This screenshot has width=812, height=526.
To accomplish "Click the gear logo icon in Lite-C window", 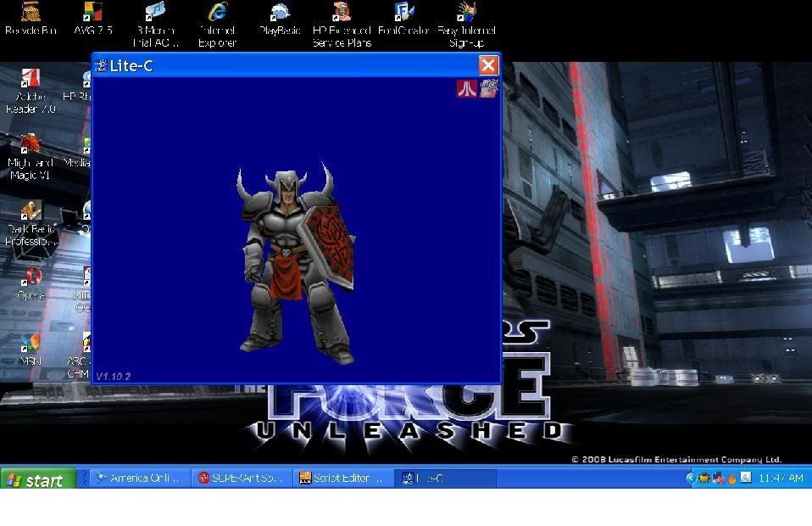I will tap(489, 88).
